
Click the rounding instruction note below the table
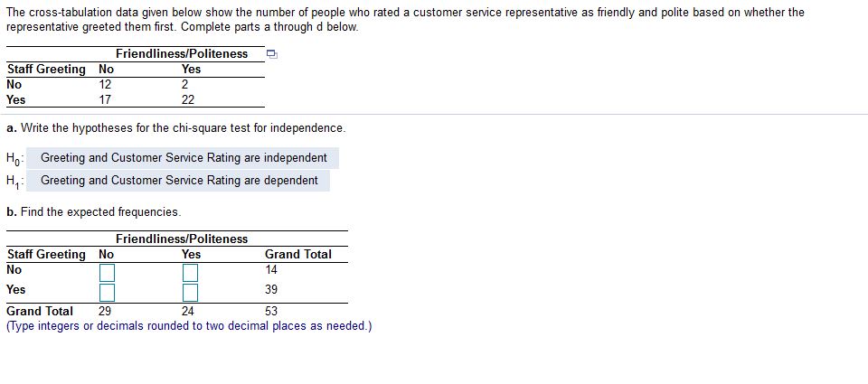coord(189,326)
